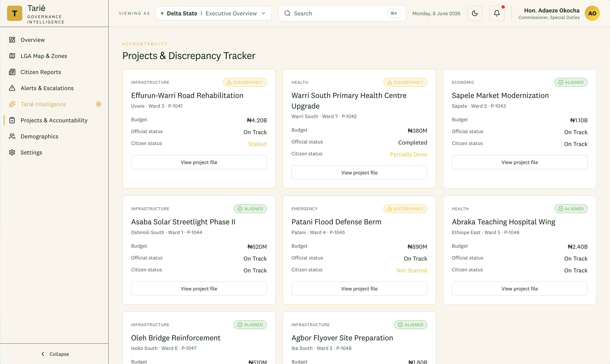Viewport: 610px width, 364px height.
Task: Click the Tarié T logo icon
Action: pos(15,13)
